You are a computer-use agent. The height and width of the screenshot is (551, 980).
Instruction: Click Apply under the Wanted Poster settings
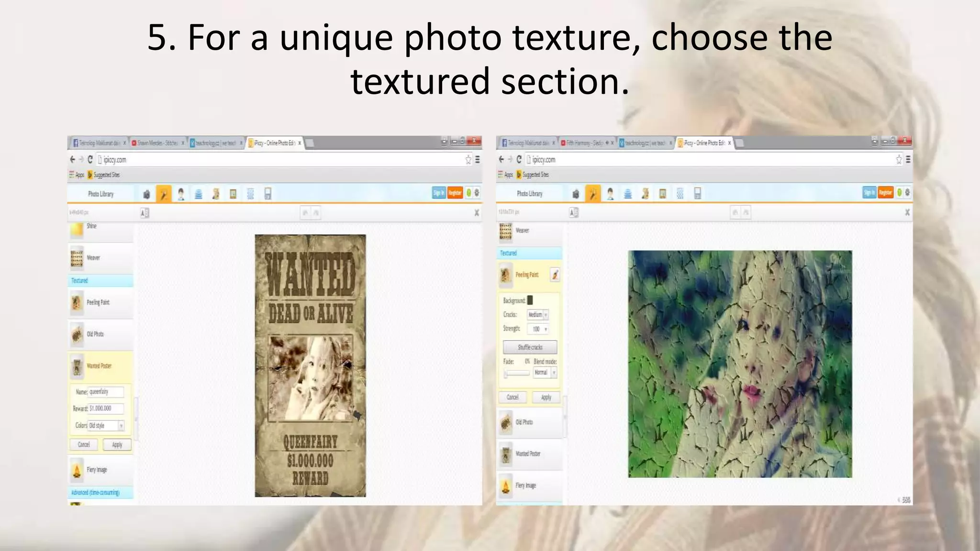coord(117,444)
